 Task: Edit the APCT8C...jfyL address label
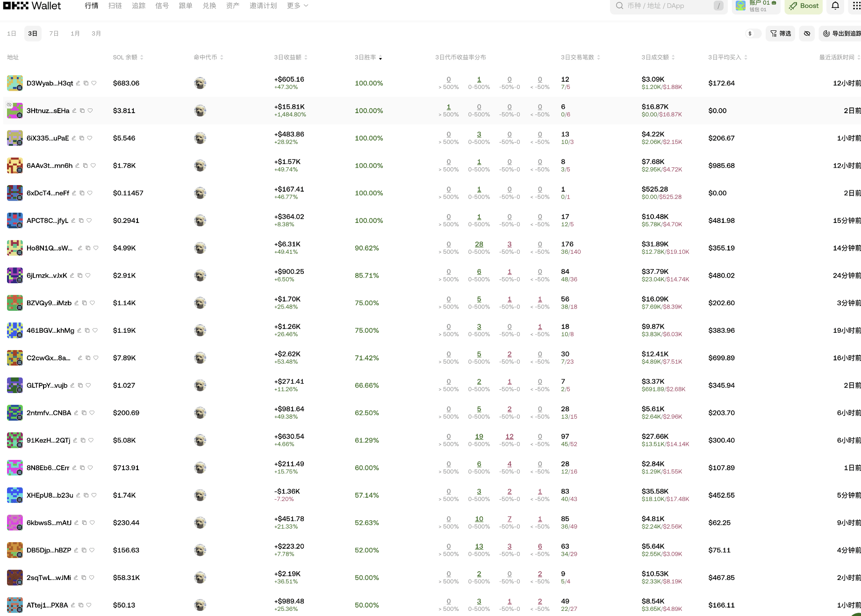73,221
